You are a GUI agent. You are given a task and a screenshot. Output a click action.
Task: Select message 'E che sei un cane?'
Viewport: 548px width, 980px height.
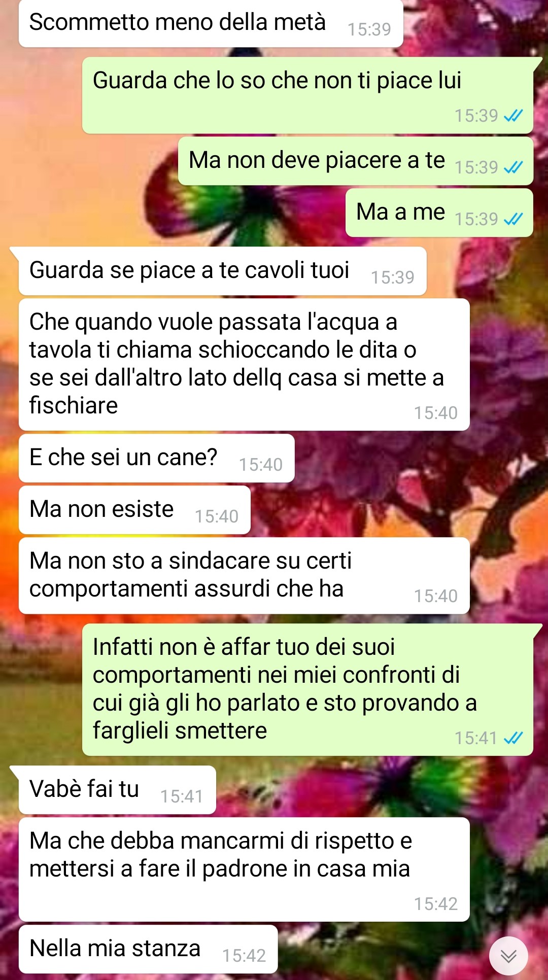(157, 458)
